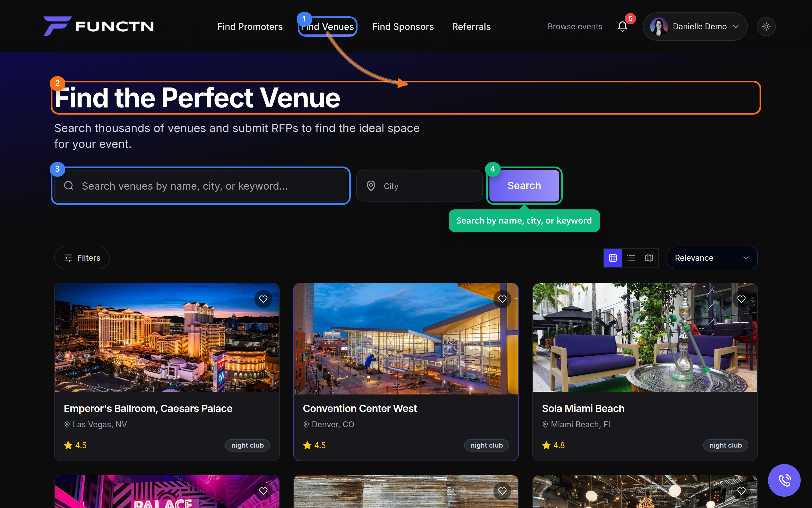Favorite Emperor's Ballroom with the heart icon
Screen dimensions: 812x508
click(263, 299)
